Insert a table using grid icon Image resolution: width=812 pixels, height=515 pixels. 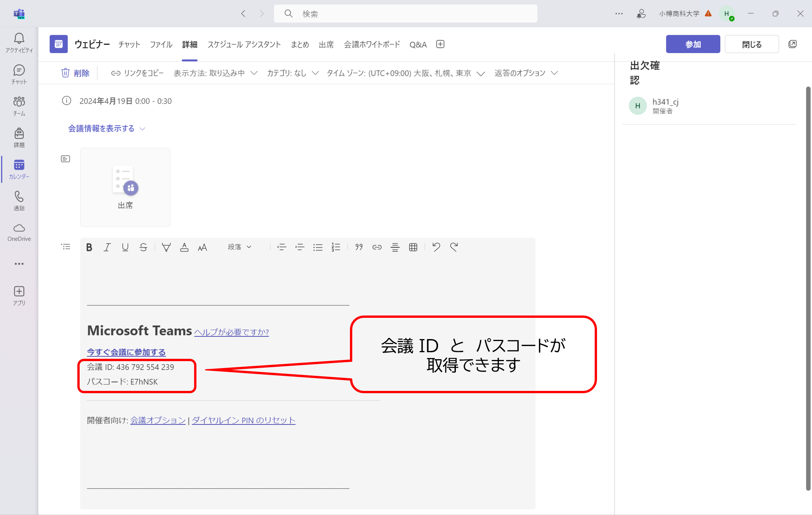click(413, 247)
